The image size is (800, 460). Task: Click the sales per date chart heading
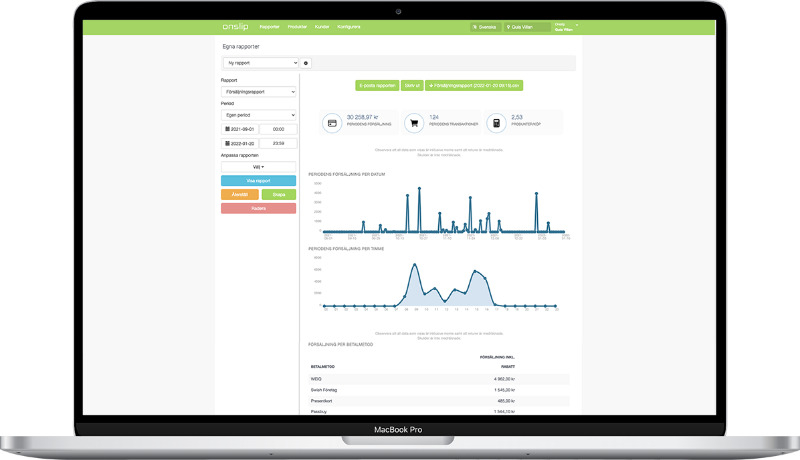point(346,174)
